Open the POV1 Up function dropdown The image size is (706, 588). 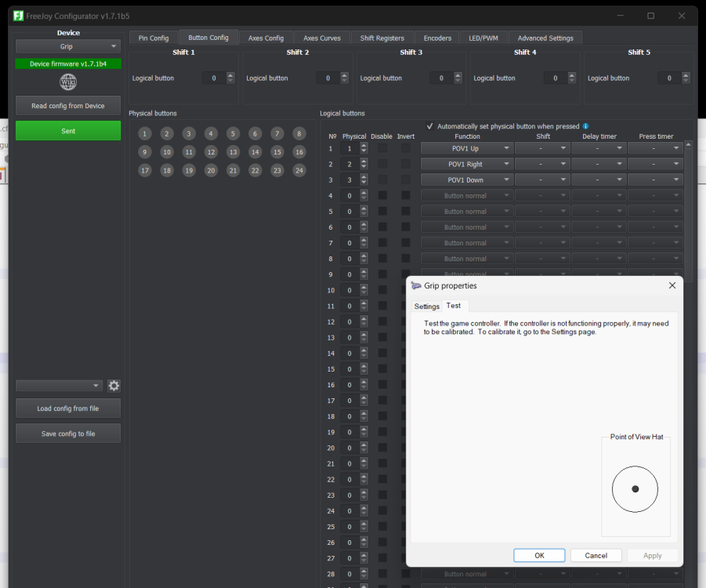[467, 148]
